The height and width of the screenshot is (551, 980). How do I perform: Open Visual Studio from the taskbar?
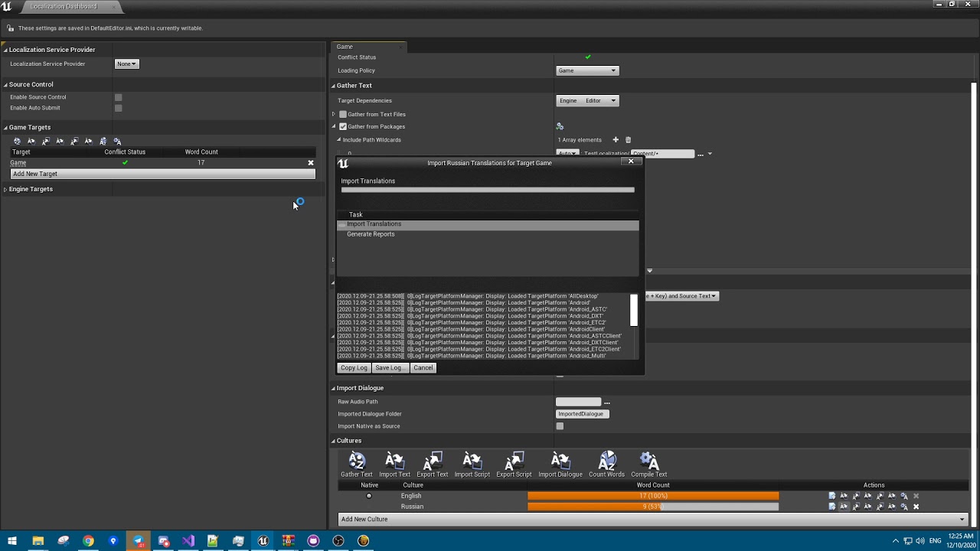pyautogui.click(x=188, y=541)
